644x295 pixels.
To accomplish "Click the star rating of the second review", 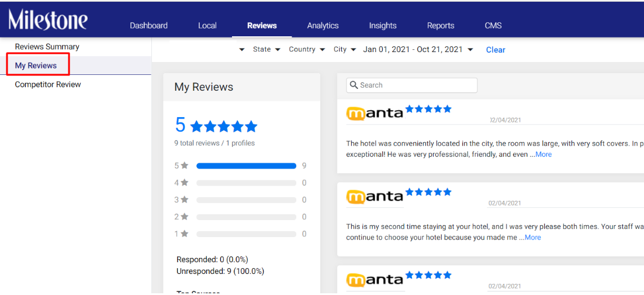I will tap(428, 192).
